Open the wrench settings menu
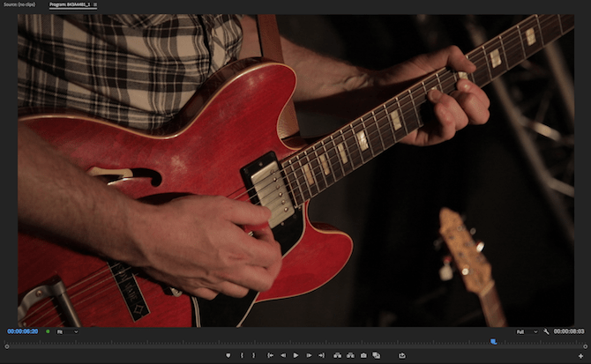The width and height of the screenshot is (591, 364). pos(547,331)
